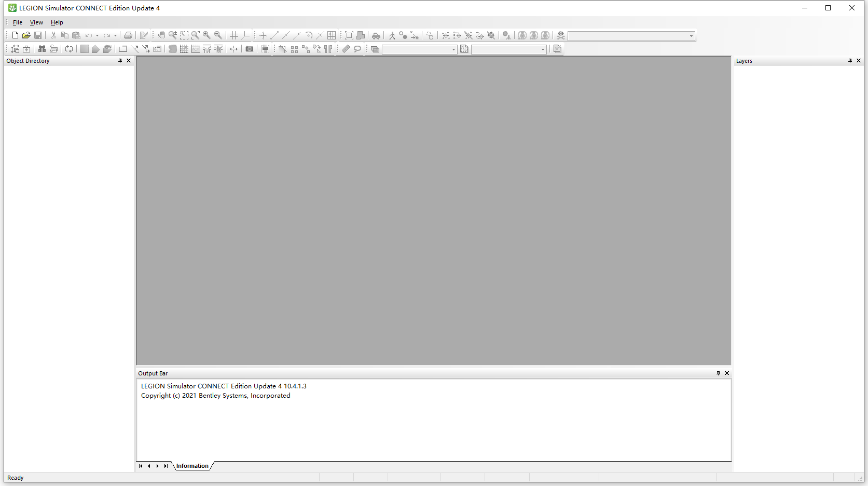The image size is (868, 486).
Task: Close the Output Bar panel
Action: [727, 373]
